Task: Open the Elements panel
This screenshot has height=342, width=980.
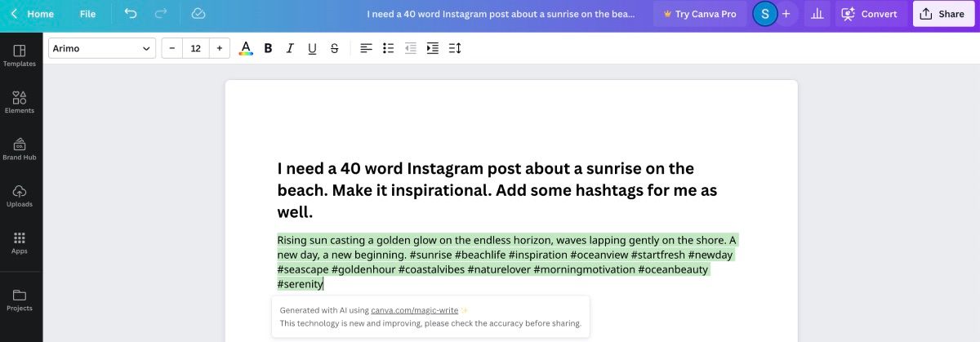Action: pos(20,102)
